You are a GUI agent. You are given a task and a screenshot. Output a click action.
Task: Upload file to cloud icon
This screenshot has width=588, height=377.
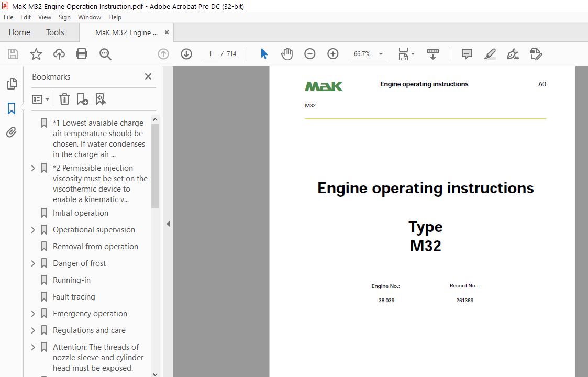(x=59, y=54)
